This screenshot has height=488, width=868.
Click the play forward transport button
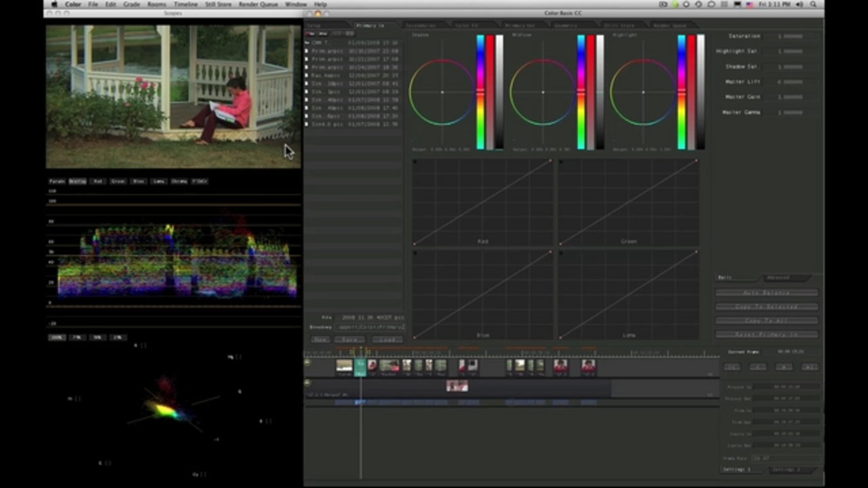(784, 367)
